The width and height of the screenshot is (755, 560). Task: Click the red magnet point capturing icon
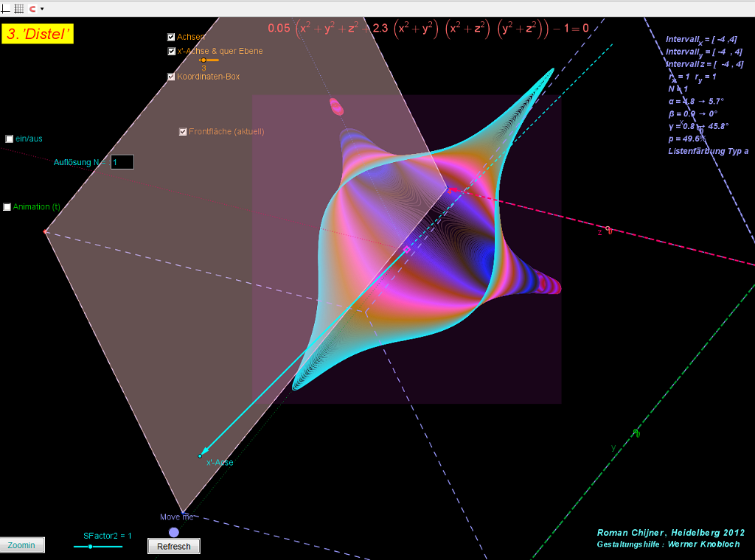tap(32, 8)
